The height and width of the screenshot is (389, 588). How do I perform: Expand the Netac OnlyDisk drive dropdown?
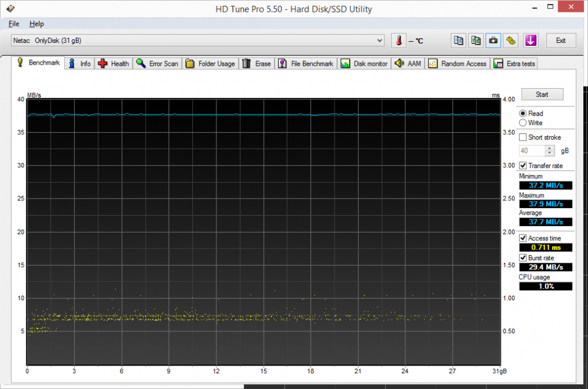pyautogui.click(x=380, y=41)
